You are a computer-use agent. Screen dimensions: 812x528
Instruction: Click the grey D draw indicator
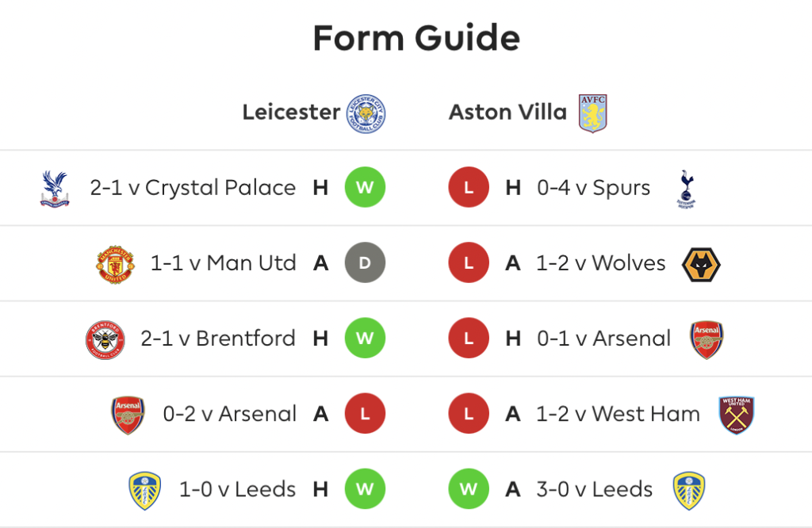(x=365, y=262)
